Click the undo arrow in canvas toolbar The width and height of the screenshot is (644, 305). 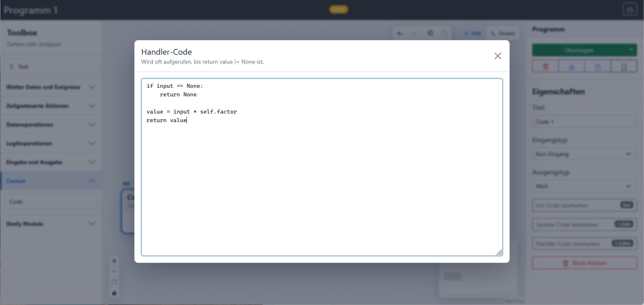[x=400, y=33]
